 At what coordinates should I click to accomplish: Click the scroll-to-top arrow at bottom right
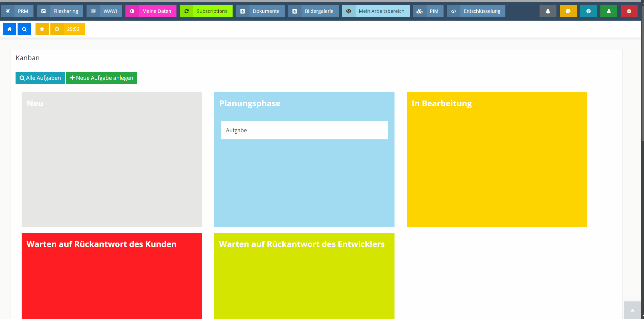coord(632,310)
